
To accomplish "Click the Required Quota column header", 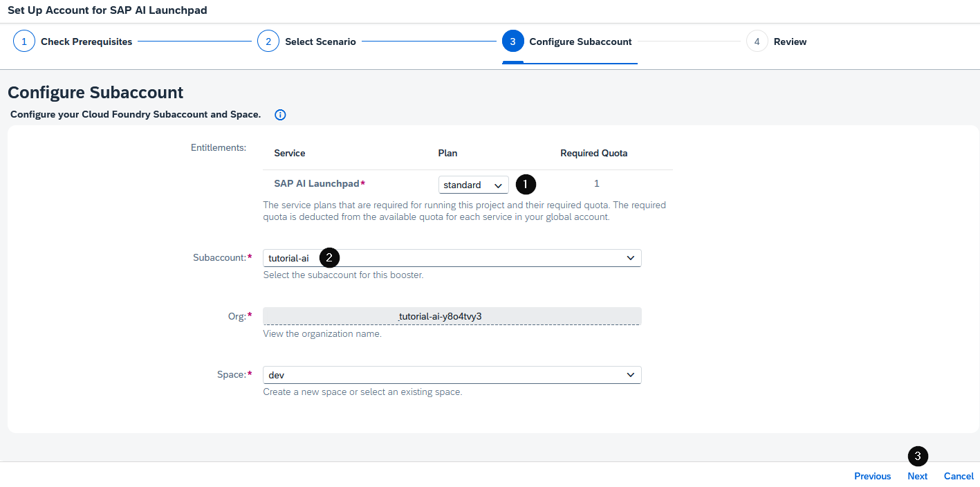I will [593, 153].
